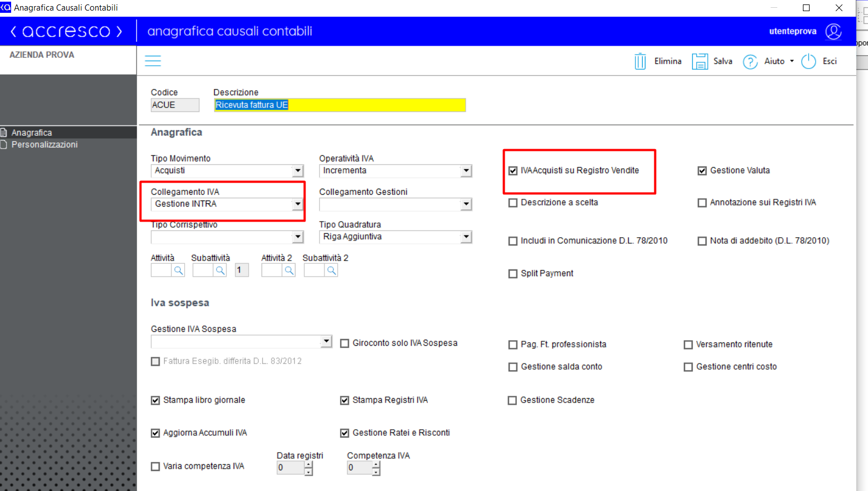Open the hamburger menu icon
This screenshot has width=868, height=491.
[x=153, y=61]
